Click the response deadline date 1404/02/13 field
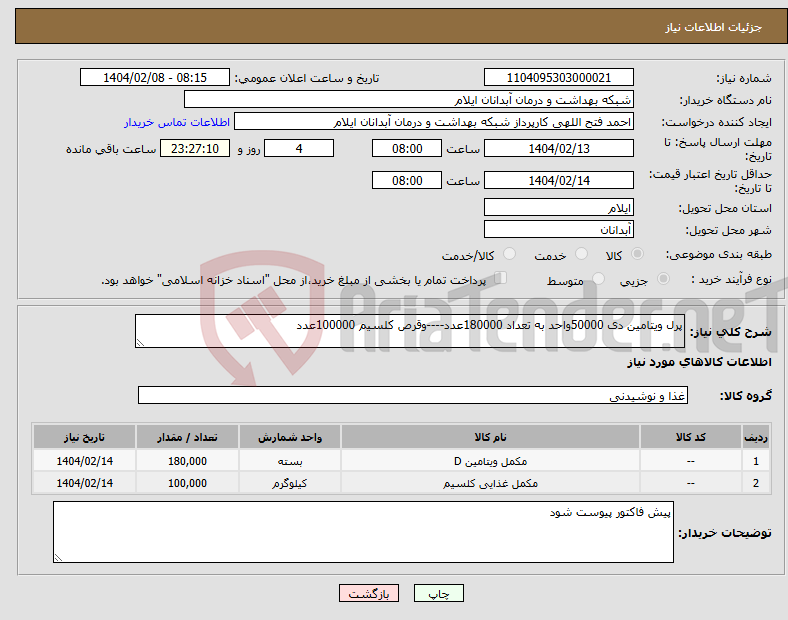The image size is (788, 620). click(x=558, y=148)
